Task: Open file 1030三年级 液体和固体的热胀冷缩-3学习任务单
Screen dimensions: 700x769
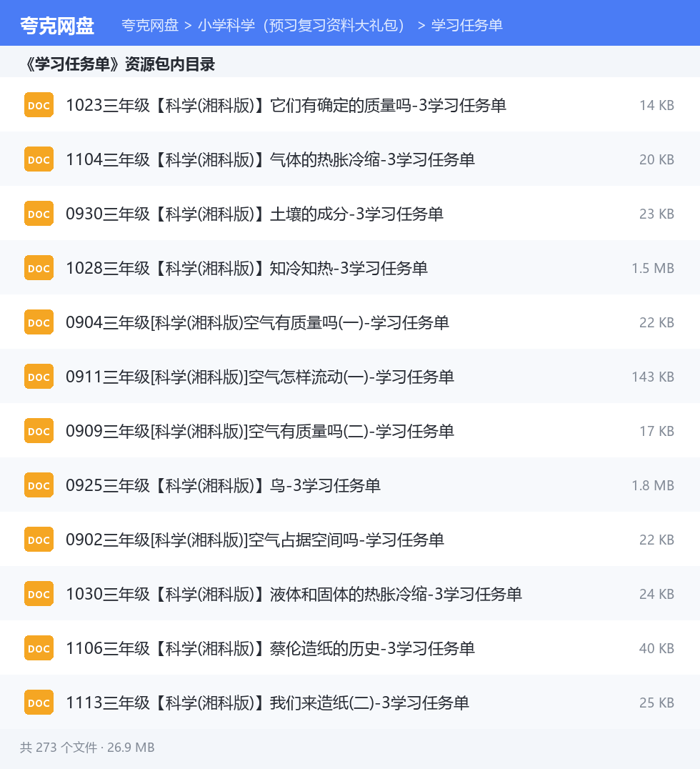Action: click(x=294, y=594)
